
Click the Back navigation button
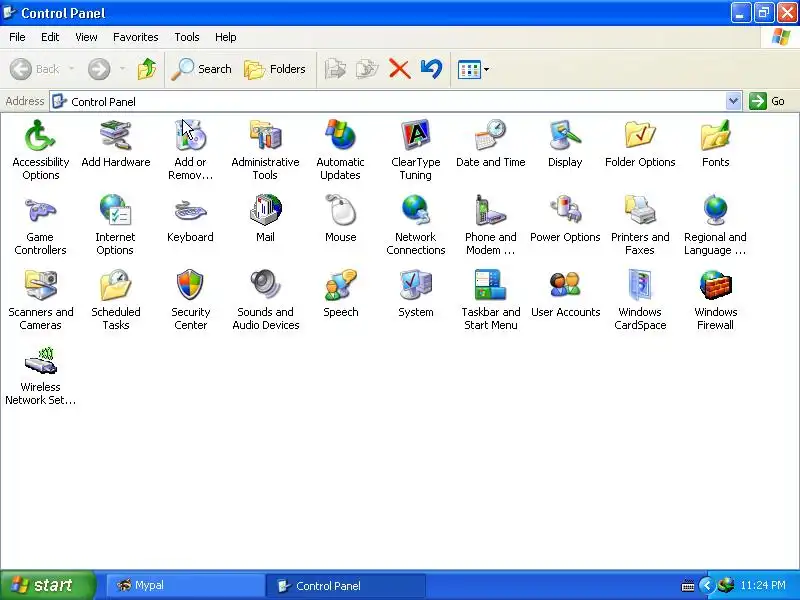tap(35, 69)
